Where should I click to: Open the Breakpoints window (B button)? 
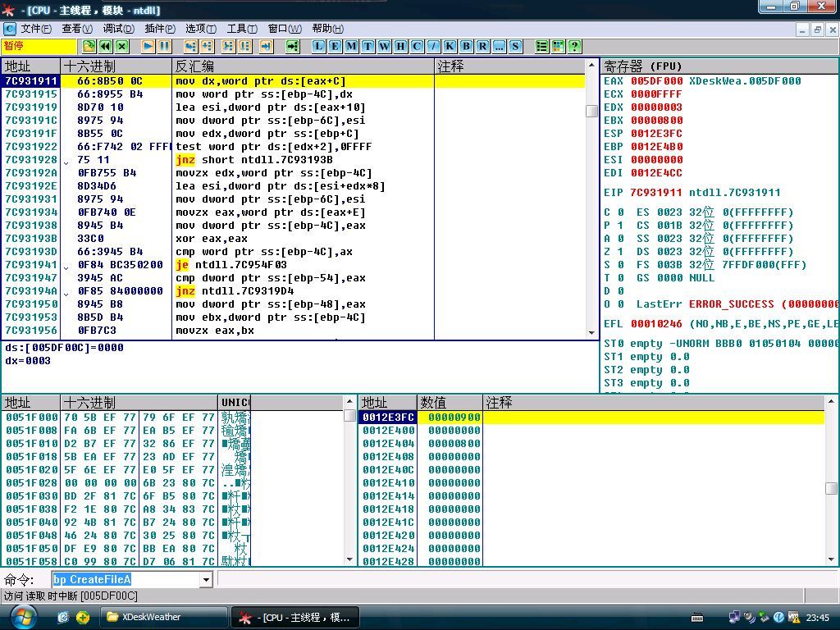pos(466,47)
